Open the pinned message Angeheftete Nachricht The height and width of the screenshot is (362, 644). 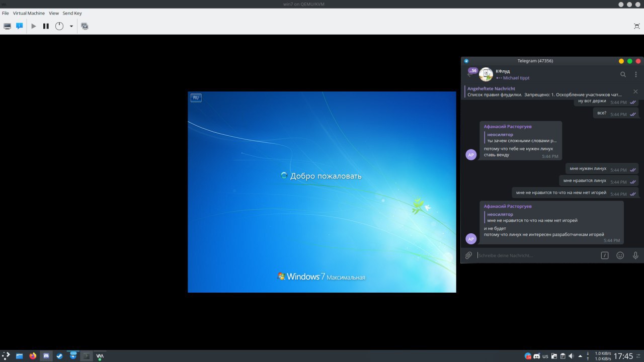click(x=544, y=92)
